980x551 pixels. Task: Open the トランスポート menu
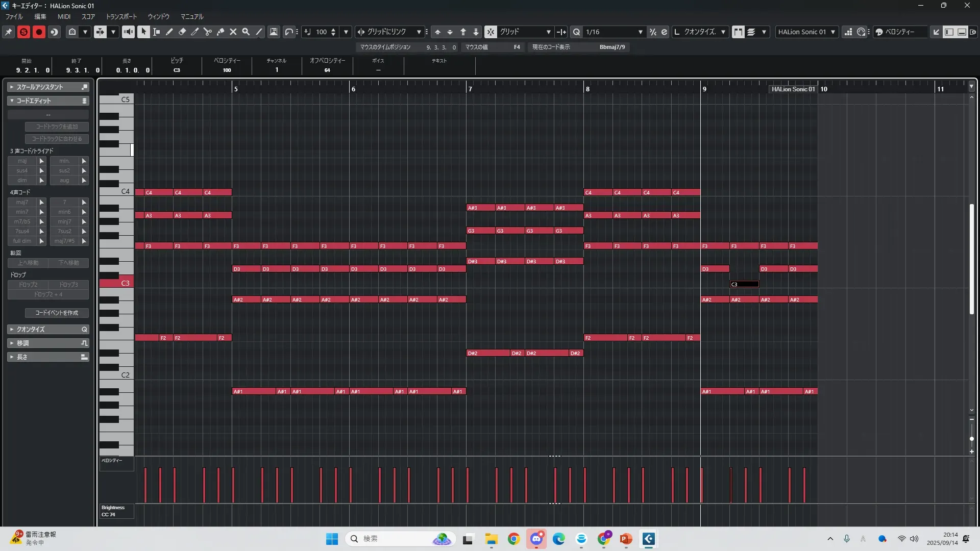click(x=121, y=16)
